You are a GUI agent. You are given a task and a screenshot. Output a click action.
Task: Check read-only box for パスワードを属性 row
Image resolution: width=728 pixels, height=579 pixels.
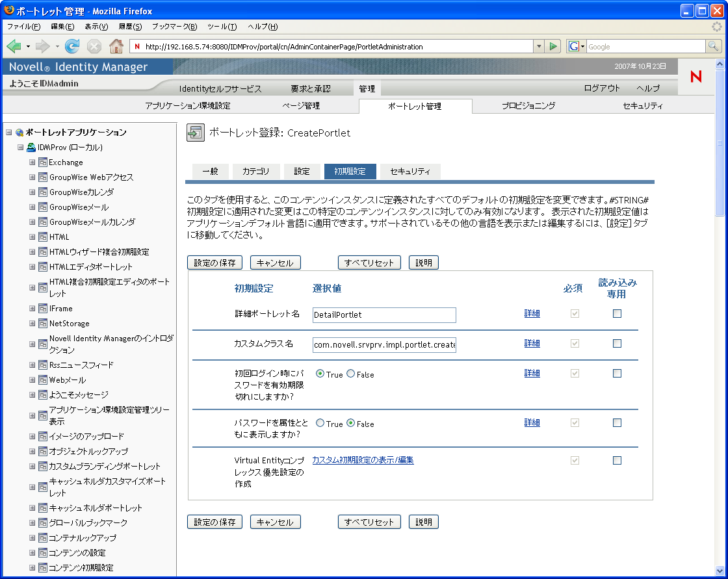(617, 422)
